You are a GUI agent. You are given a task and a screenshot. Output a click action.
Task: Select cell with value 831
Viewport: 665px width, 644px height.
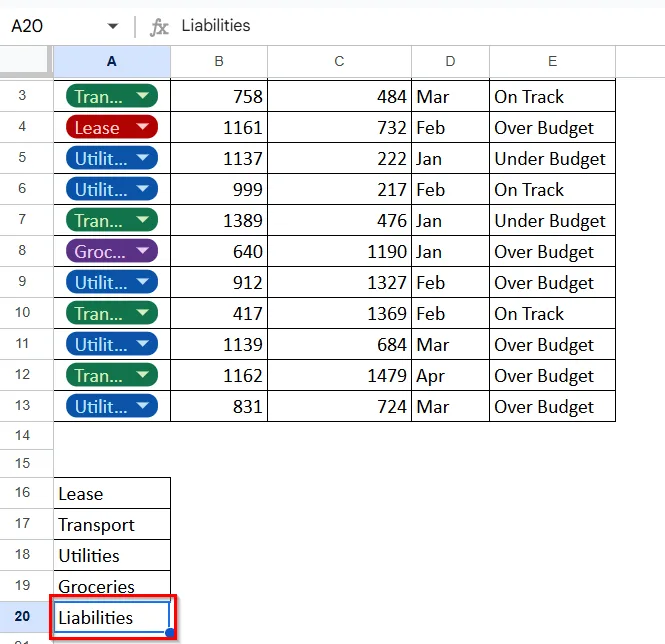[219, 406]
